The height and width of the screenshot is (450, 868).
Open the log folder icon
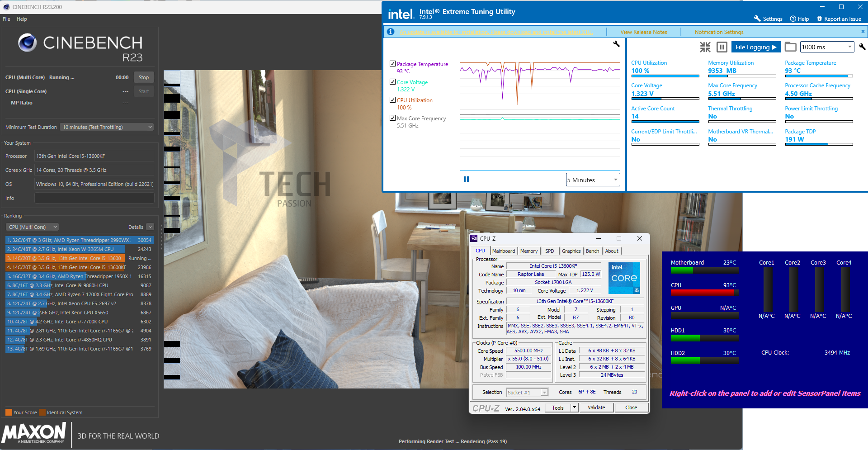[790, 47]
